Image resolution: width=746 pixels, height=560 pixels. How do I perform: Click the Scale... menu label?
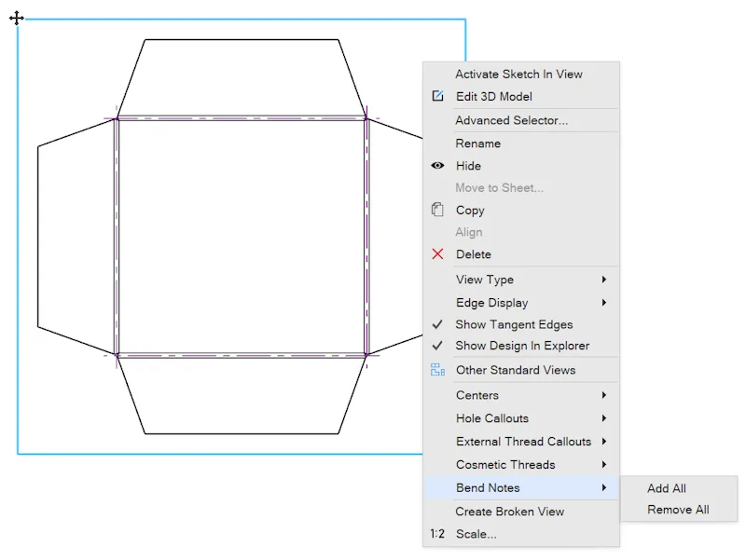click(477, 534)
